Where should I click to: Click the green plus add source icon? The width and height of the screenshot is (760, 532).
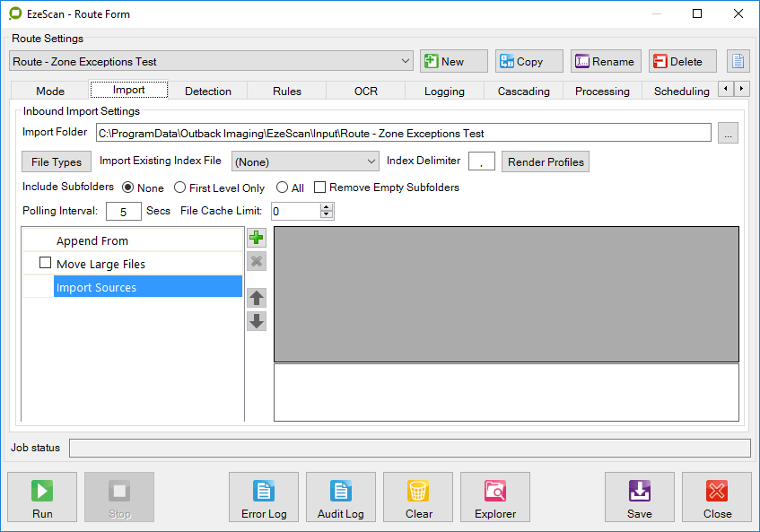pyautogui.click(x=257, y=238)
